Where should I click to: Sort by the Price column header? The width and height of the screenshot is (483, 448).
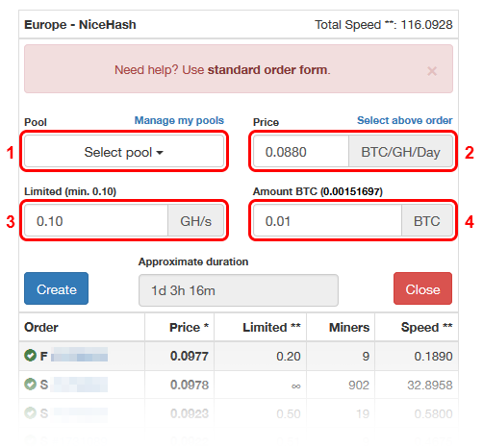tap(189, 327)
